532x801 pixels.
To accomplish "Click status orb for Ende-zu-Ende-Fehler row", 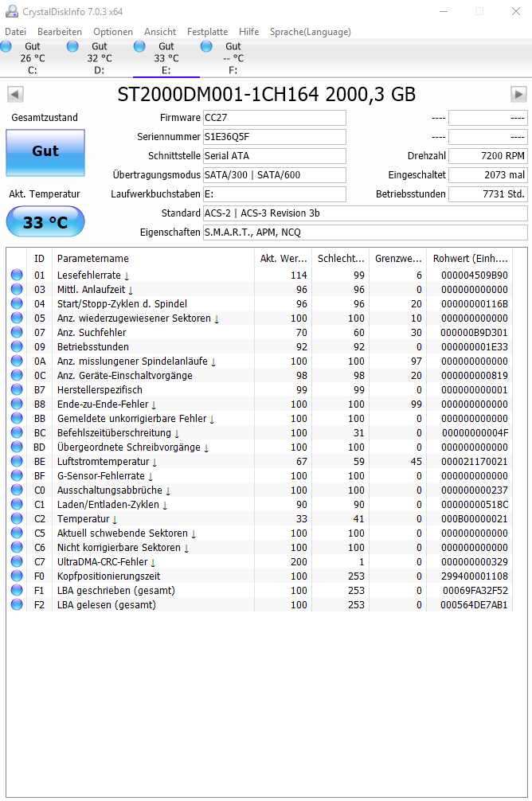I will pos(17,404).
